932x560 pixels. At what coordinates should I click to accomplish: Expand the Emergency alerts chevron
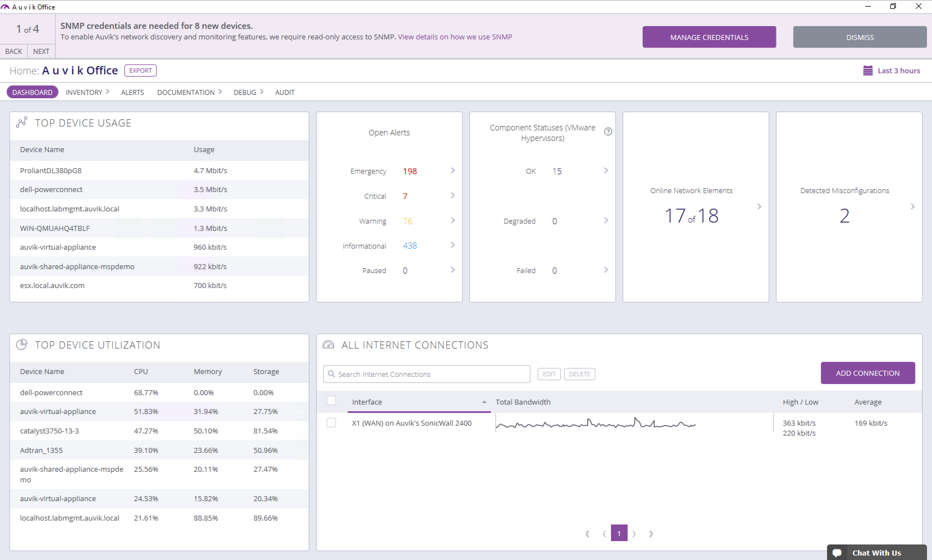point(452,171)
